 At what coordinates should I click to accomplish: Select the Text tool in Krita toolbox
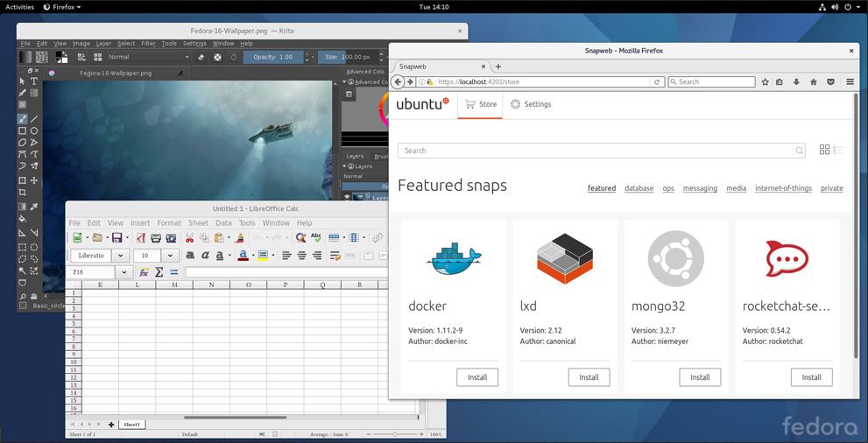point(34,81)
